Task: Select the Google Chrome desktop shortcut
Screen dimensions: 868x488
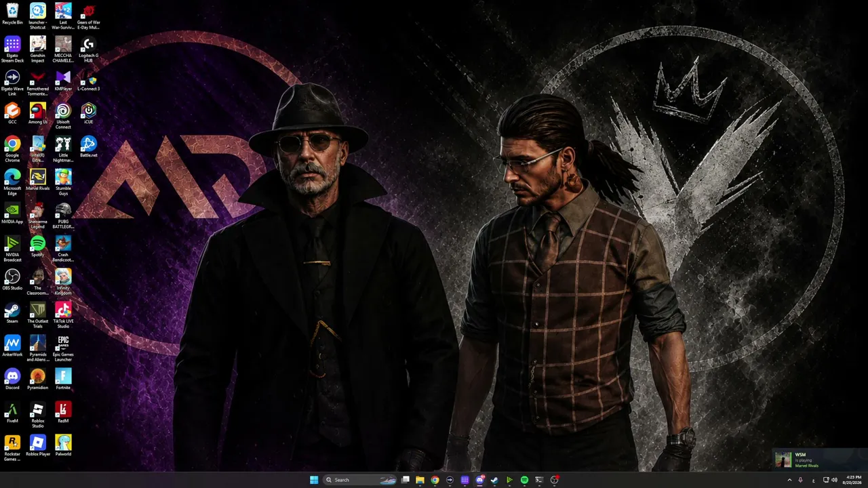Action: [x=12, y=149]
